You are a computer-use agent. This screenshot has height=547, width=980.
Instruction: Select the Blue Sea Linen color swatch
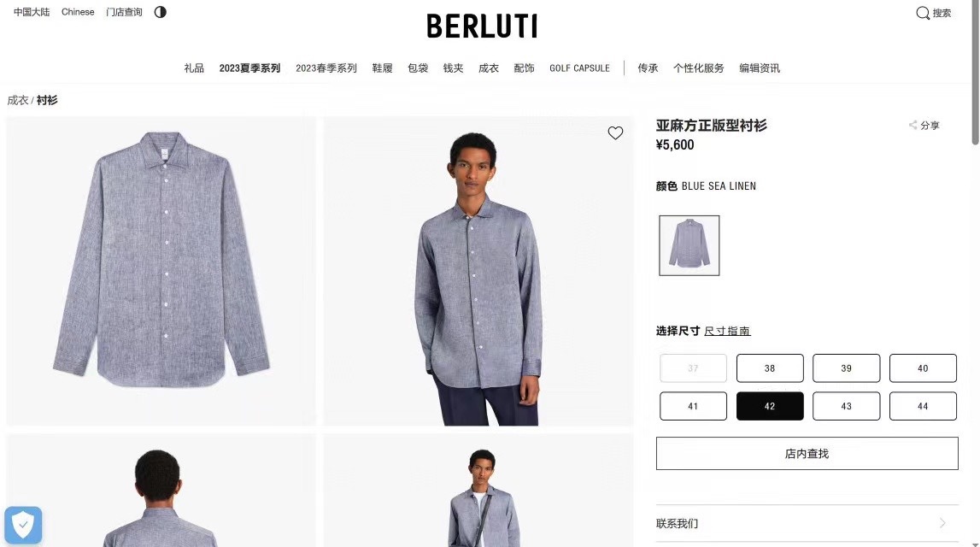click(x=689, y=245)
